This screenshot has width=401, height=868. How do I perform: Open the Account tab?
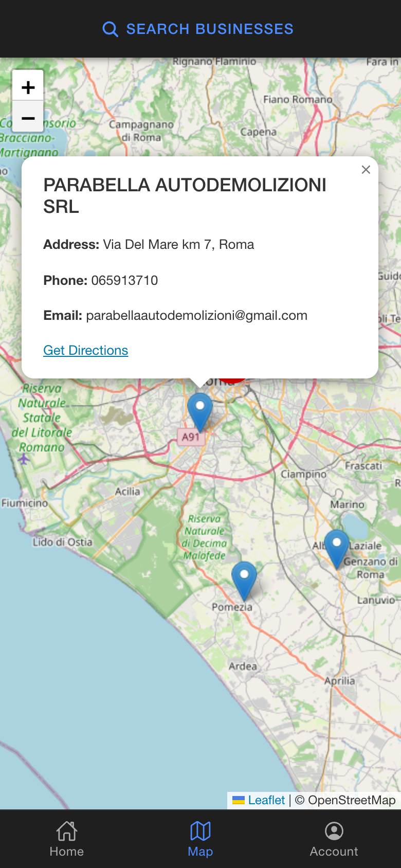click(x=334, y=839)
